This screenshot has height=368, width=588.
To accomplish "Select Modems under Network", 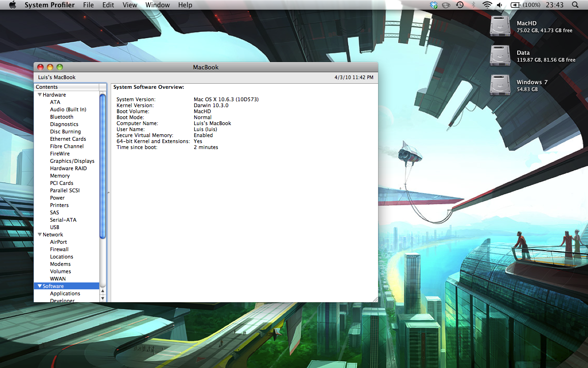I will coord(60,264).
